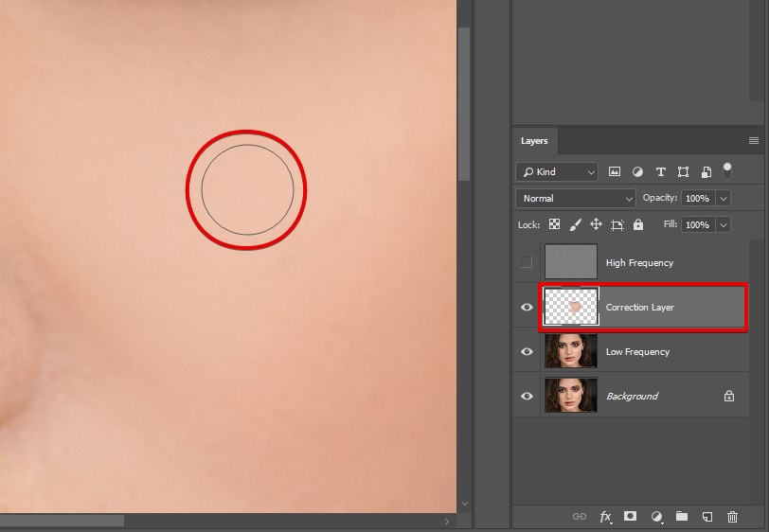
Task: Hide the Low Frequency layer
Action: coord(527,352)
